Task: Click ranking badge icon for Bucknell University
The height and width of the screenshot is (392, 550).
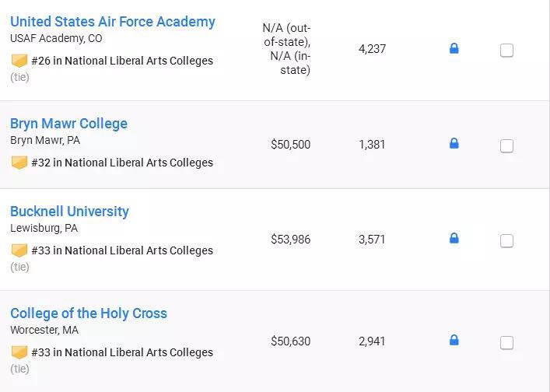Action: coord(19,250)
